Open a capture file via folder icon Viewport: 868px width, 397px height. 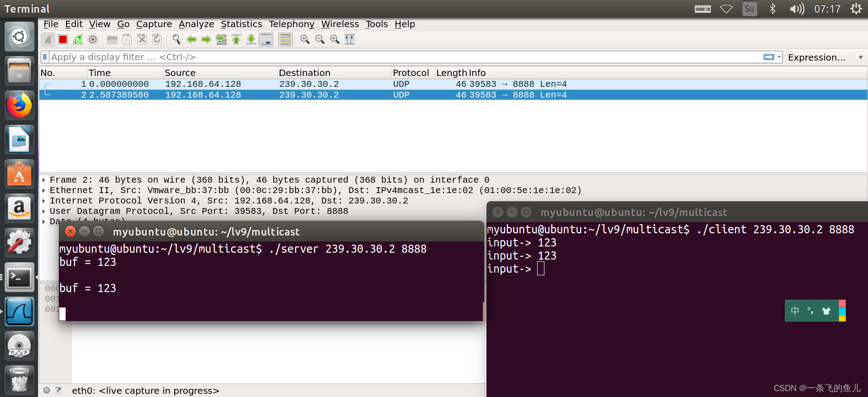click(112, 40)
